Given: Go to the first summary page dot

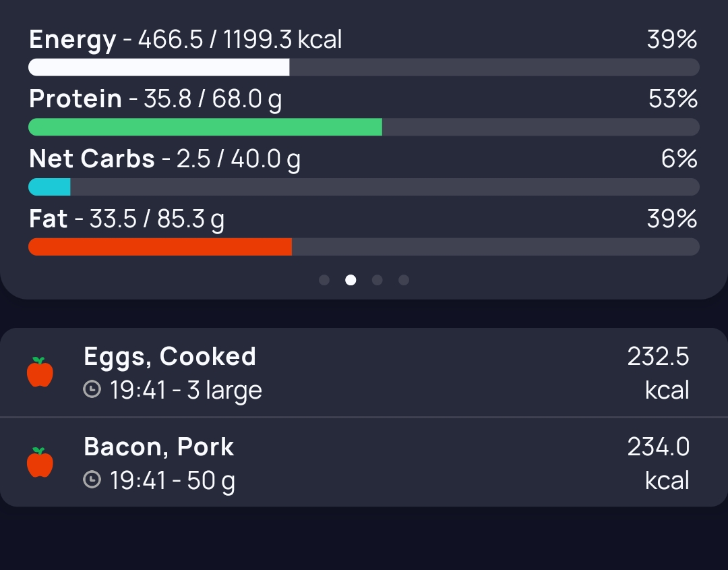Looking at the screenshot, I should click(x=324, y=280).
